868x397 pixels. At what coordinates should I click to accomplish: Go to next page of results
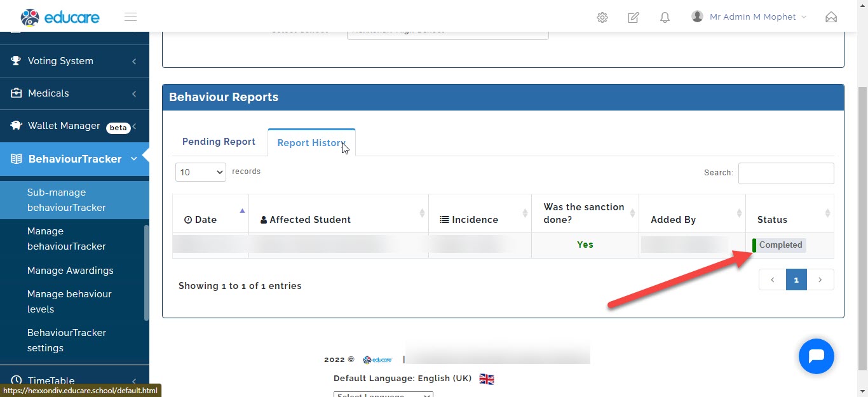(820, 279)
